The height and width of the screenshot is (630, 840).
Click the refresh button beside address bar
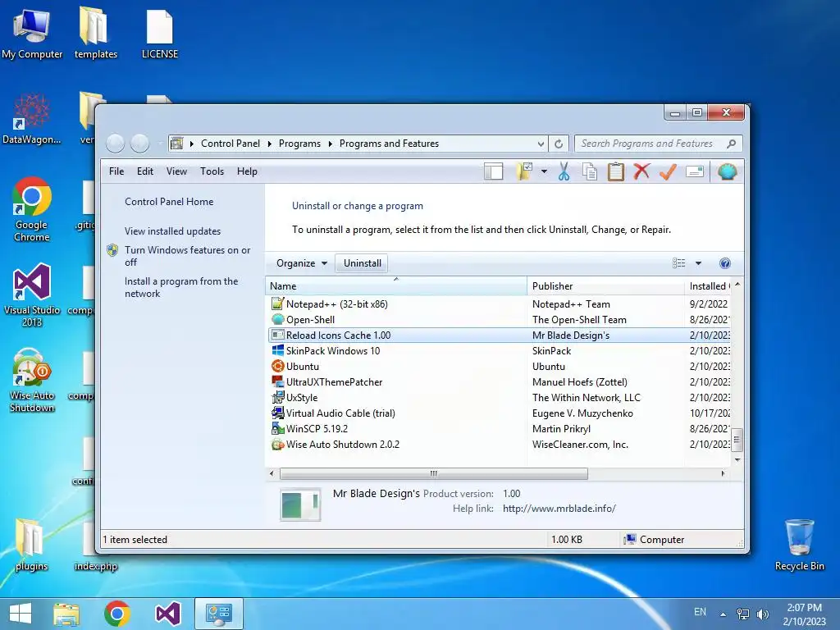(558, 144)
